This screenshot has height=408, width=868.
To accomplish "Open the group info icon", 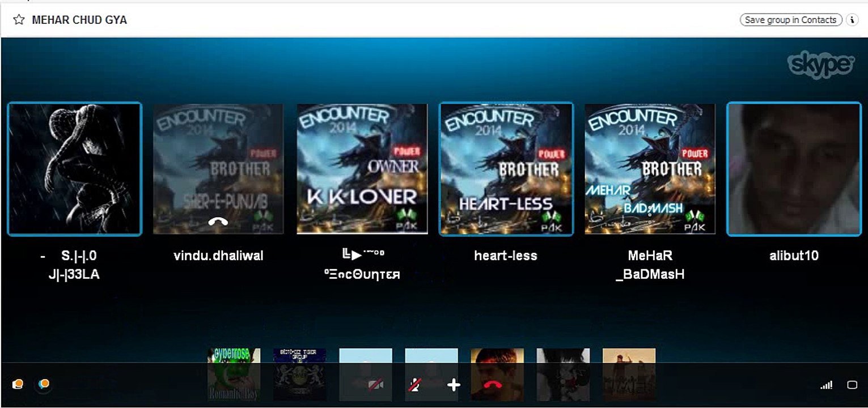I will pyautogui.click(x=852, y=20).
